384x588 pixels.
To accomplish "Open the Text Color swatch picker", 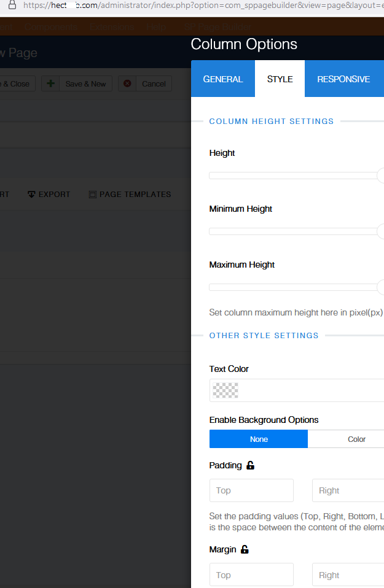I will pyautogui.click(x=225, y=390).
